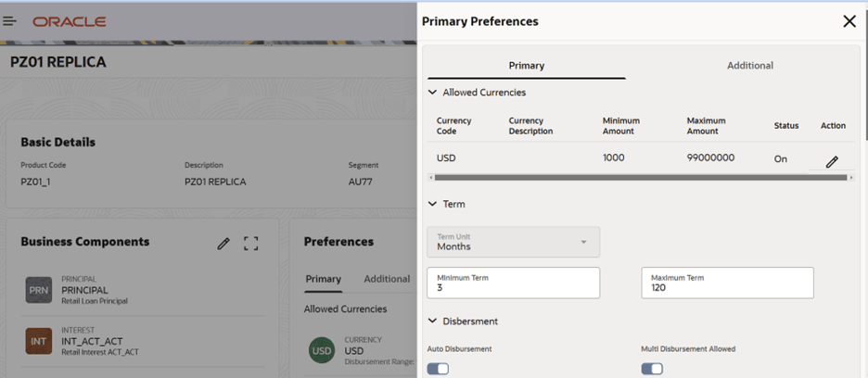Toggle the Auto Disbursement switch
The height and width of the screenshot is (378, 868).
point(438,369)
